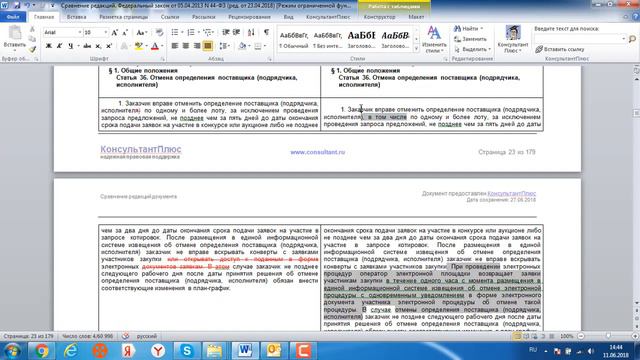Image resolution: width=640 pixels, height=360 pixels.
Task: Click the Numbering list icon
Action: point(191,32)
